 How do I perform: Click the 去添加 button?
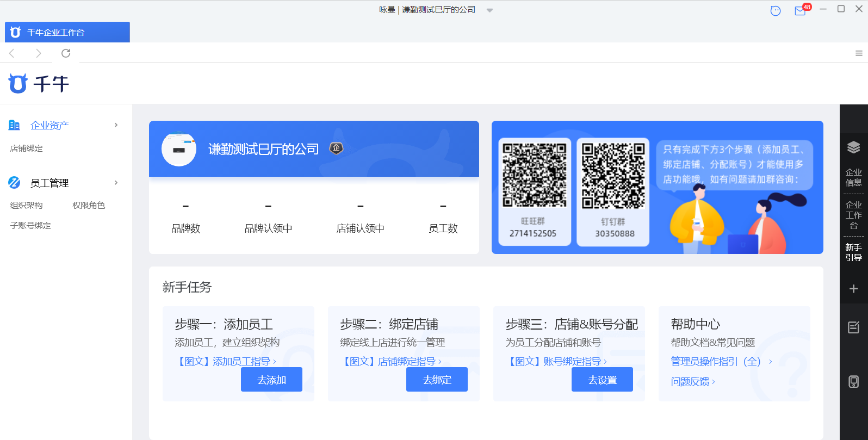click(271, 380)
